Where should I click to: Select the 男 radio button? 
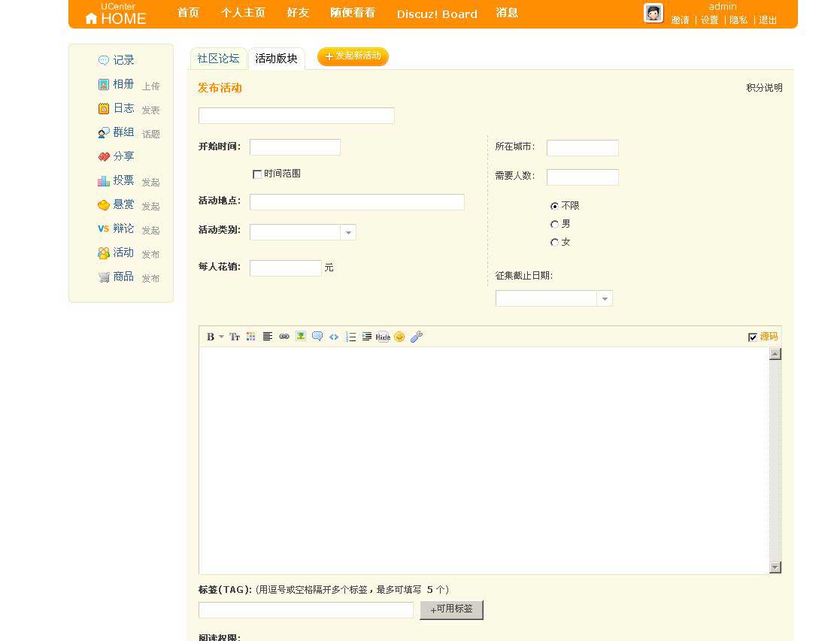(x=555, y=224)
